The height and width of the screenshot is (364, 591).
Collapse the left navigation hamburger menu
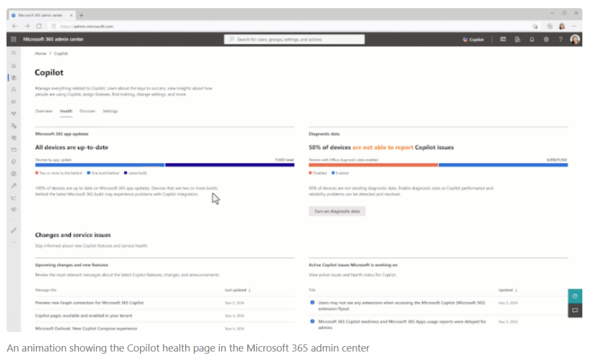point(14,52)
